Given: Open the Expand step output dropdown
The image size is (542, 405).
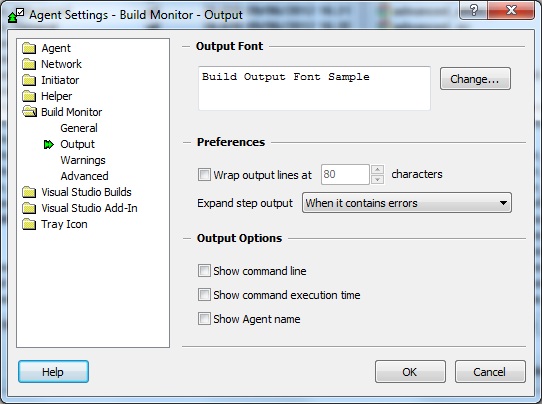Looking at the screenshot, I should [x=407, y=203].
